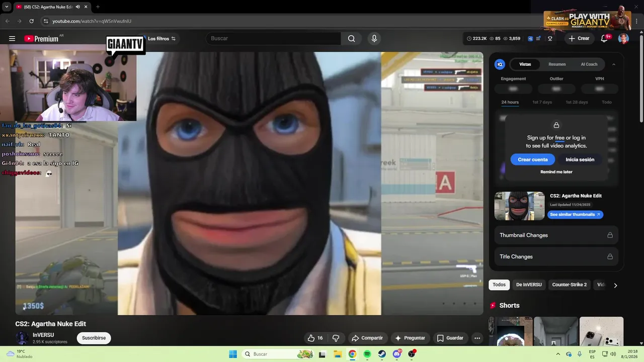Viewport: 644px width, 362px height.
Task: Click See similar thumbnails button
Action: point(575,215)
